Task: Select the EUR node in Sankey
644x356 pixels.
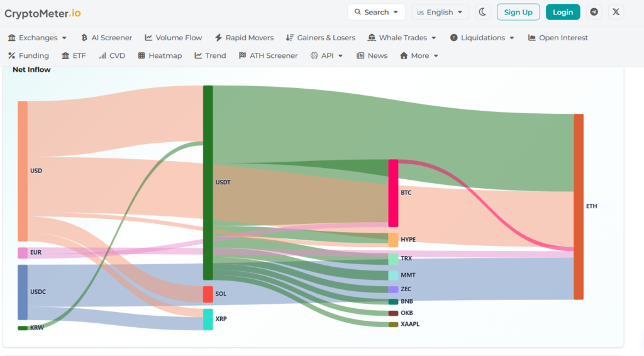Action: (x=23, y=253)
